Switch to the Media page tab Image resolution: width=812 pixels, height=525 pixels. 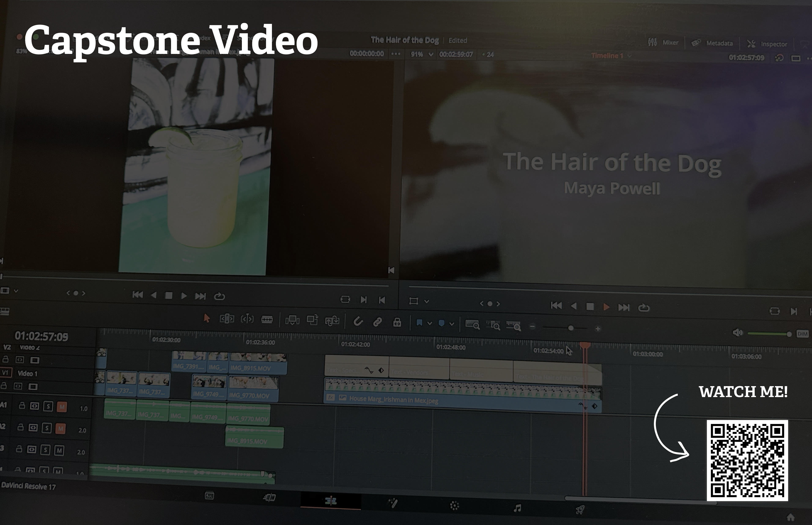click(x=209, y=495)
